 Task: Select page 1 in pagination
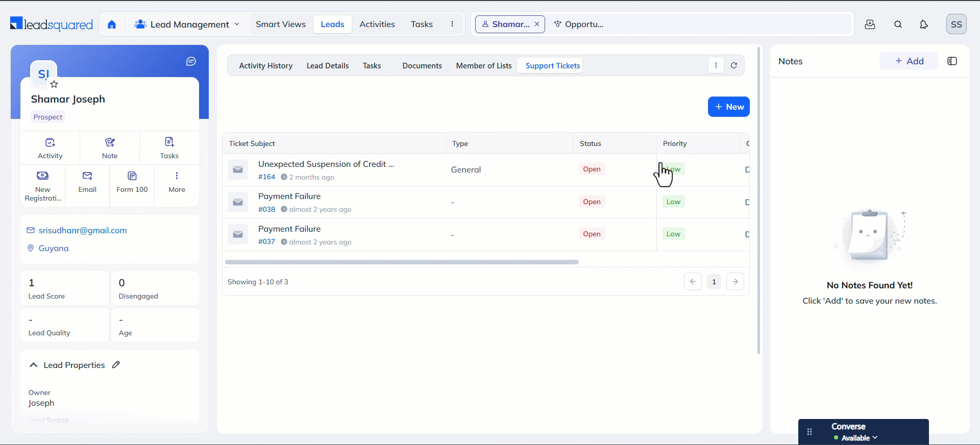714,282
